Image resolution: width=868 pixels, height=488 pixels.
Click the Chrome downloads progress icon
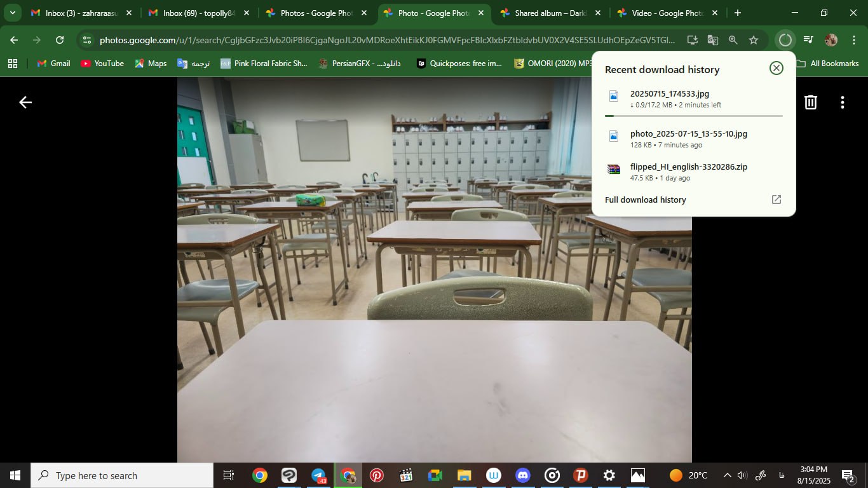(x=785, y=40)
